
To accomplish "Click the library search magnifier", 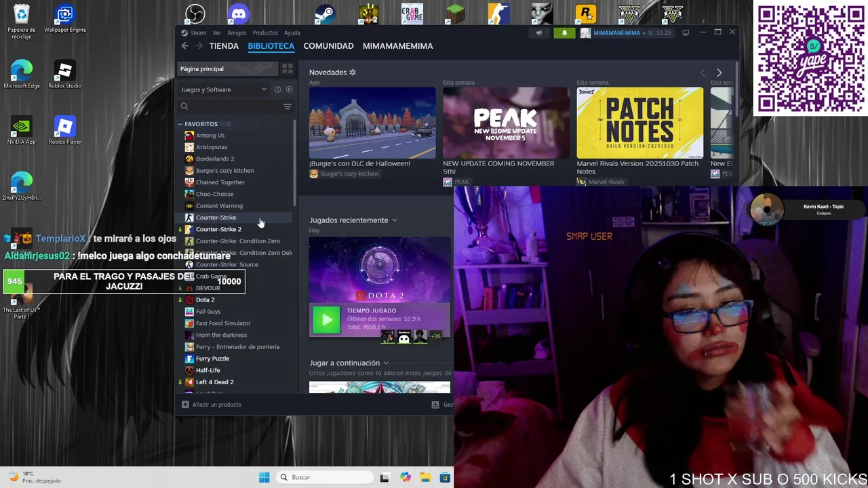I will point(184,106).
